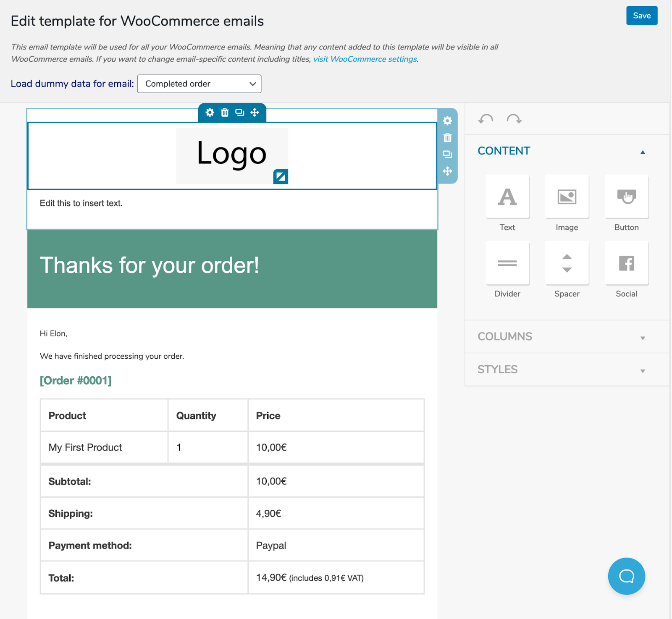Collapse the CONTENT panel
Viewport: 672px width, 619px height.
[643, 152]
